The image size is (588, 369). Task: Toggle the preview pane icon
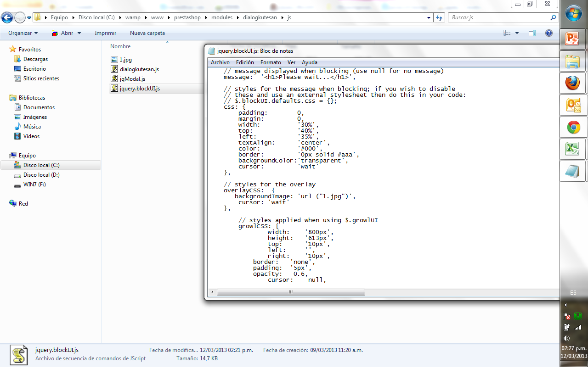coord(532,33)
